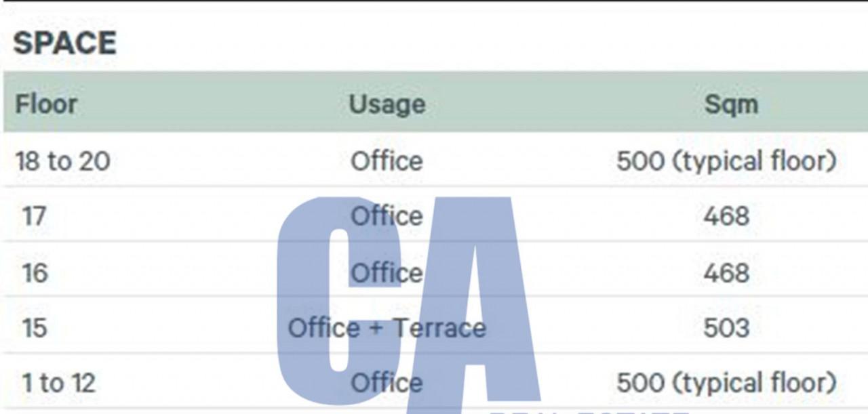The width and height of the screenshot is (868, 414).
Task: Click the 500 sqm cell for floors 18 to 20
Action: coord(726,161)
